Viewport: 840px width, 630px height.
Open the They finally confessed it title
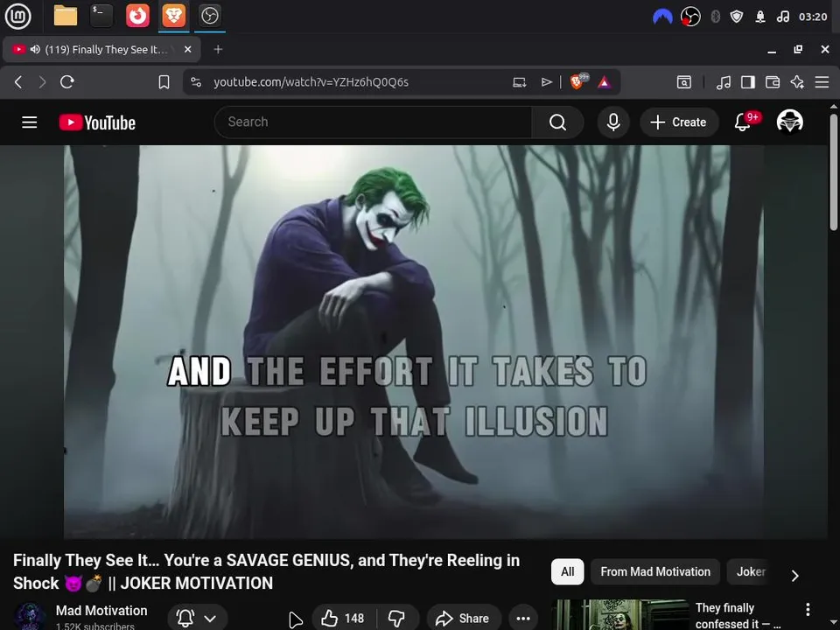click(738, 615)
